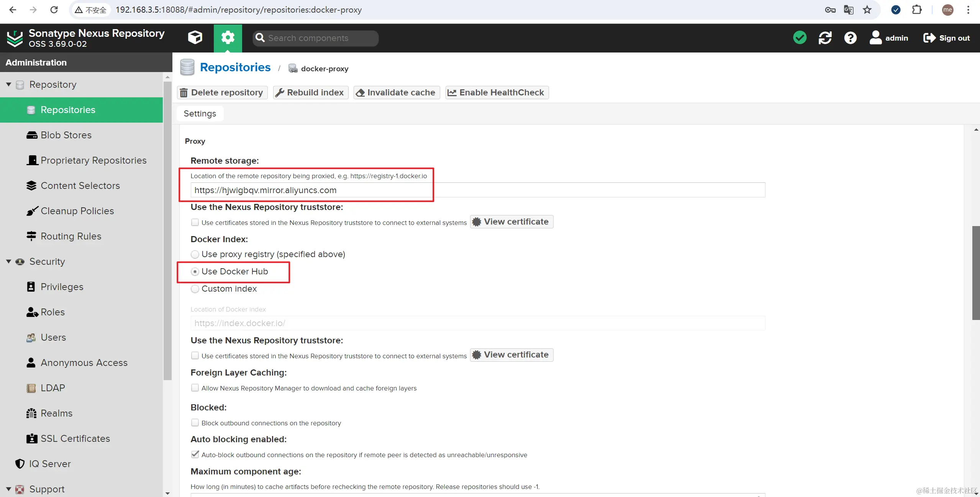Open Blob Stores in sidebar
The width and height of the screenshot is (980, 497).
pyautogui.click(x=66, y=135)
